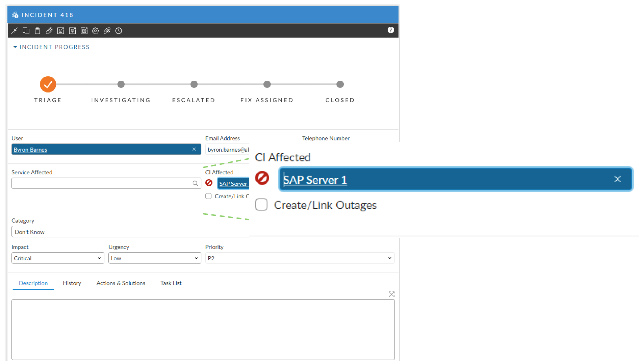This screenshot has width=641, height=364.
Task: Select the collapse arrows icon on the toolbar
Action: 14,30
